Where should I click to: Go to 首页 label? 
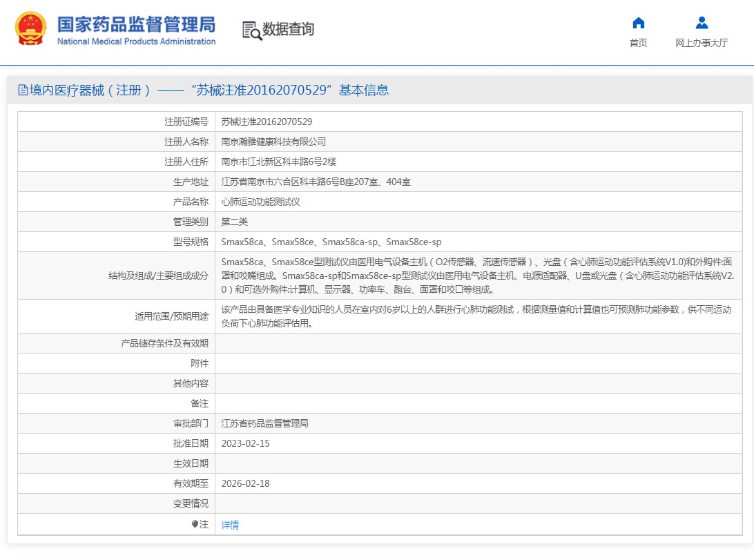638,43
